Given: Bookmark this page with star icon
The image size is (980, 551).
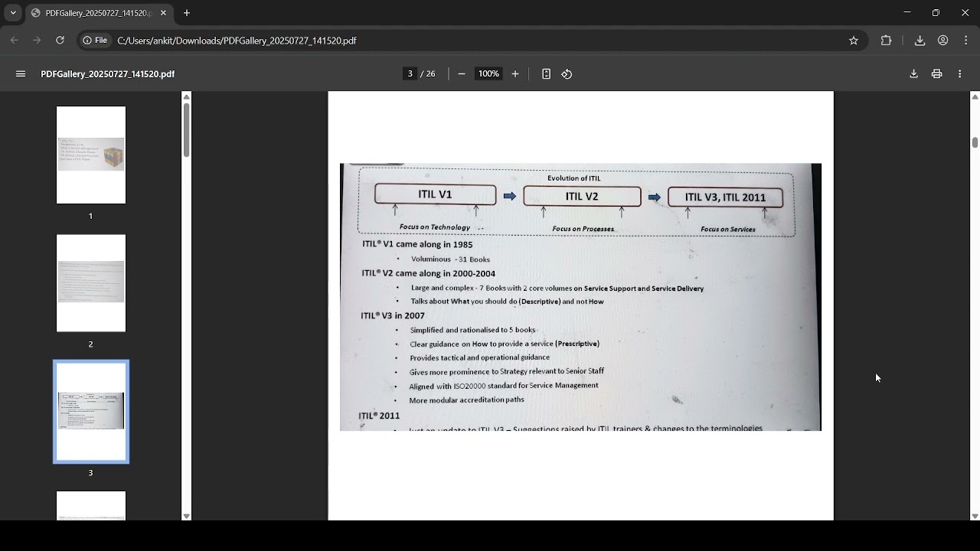Looking at the screenshot, I should (x=854, y=41).
